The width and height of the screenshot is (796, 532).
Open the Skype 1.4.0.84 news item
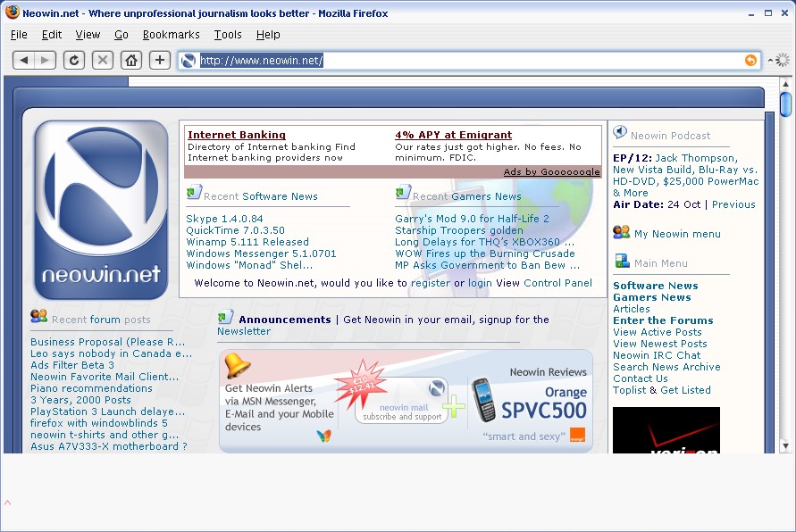pyautogui.click(x=224, y=219)
